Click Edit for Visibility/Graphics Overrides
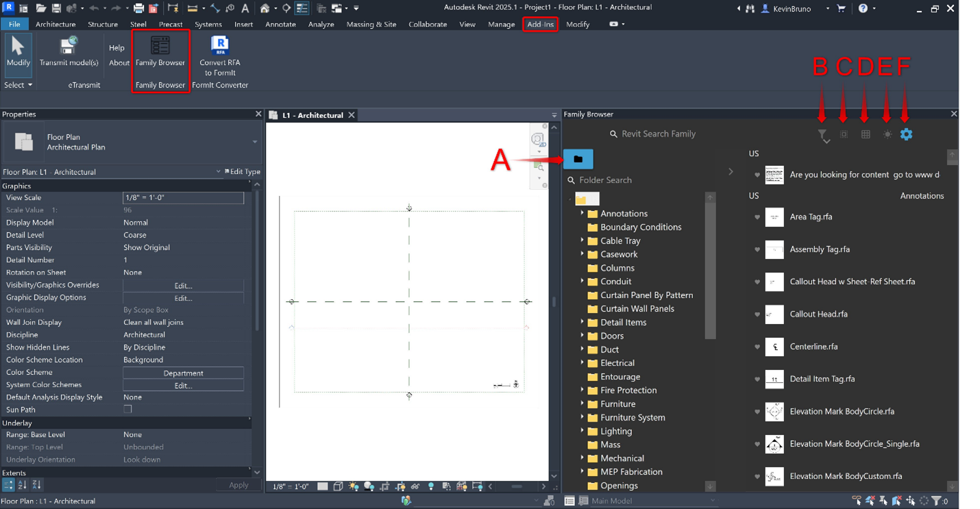 point(183,286)
